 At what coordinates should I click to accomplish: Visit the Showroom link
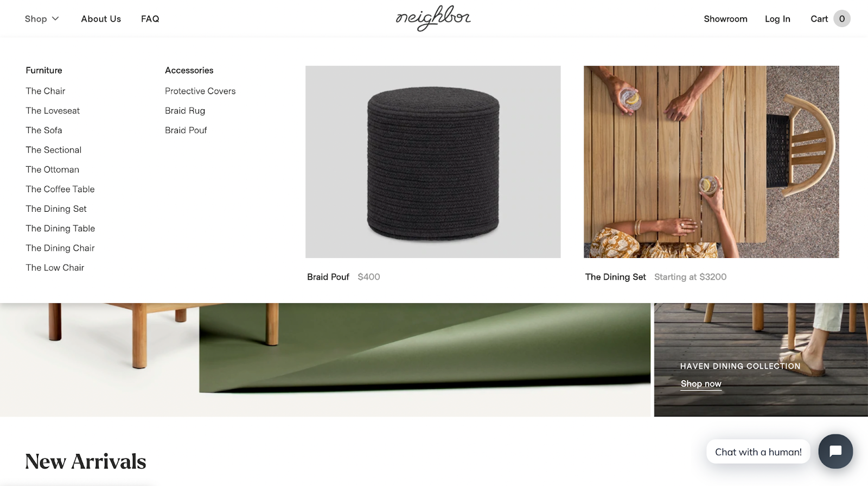pyautogui.click(x=725, y=19)
